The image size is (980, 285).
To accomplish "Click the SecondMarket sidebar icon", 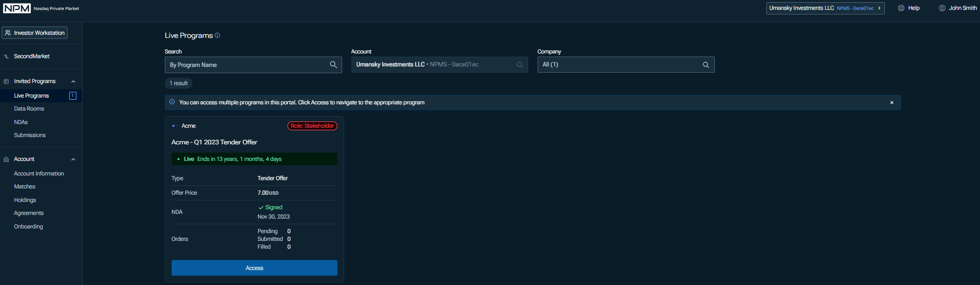I will coord(6,57).
